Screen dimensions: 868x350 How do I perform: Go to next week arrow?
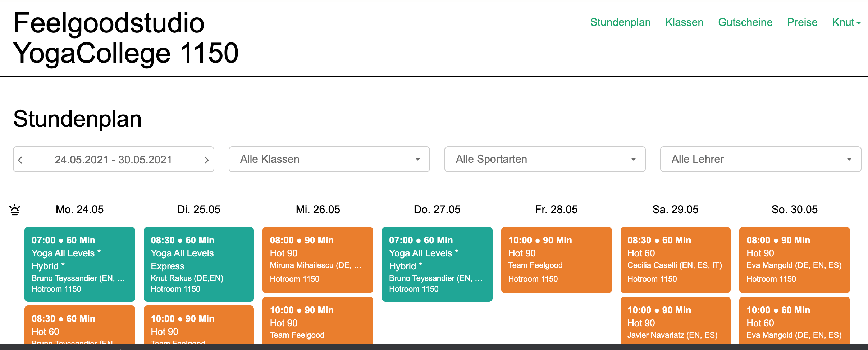(206, 160)
